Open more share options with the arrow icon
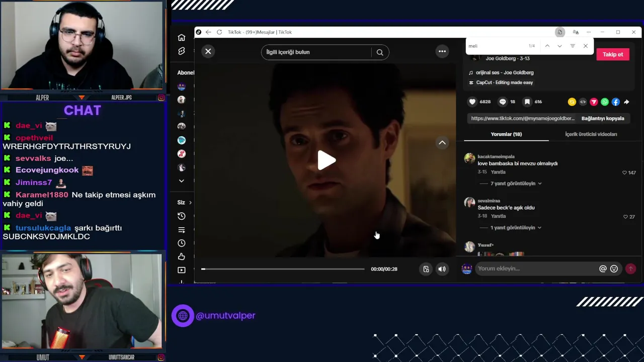 click(626, 102)
